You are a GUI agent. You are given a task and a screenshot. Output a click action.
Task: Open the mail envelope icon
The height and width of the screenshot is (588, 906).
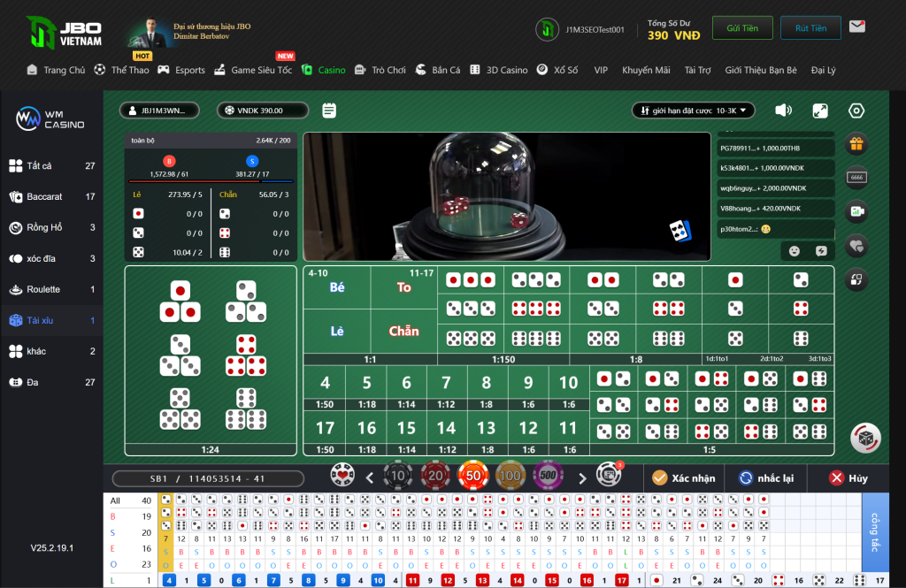(x=856, y=27)
